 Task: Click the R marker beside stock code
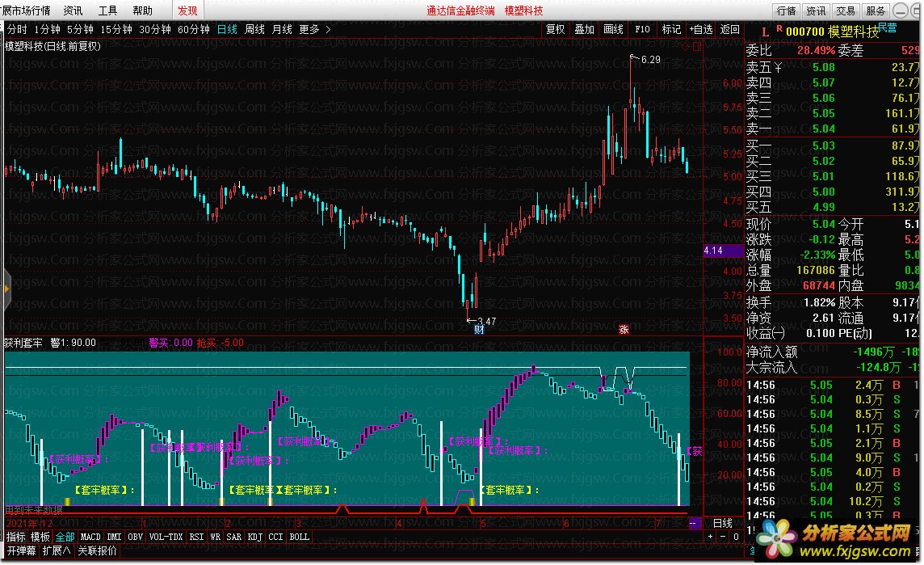tap(779, 28)
